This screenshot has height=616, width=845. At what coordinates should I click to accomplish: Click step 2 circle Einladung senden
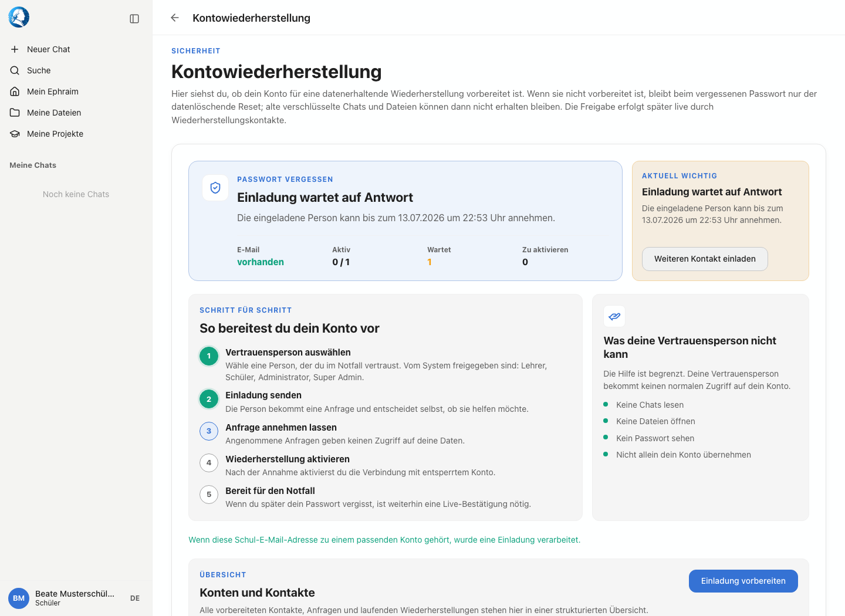pos(209,400)
